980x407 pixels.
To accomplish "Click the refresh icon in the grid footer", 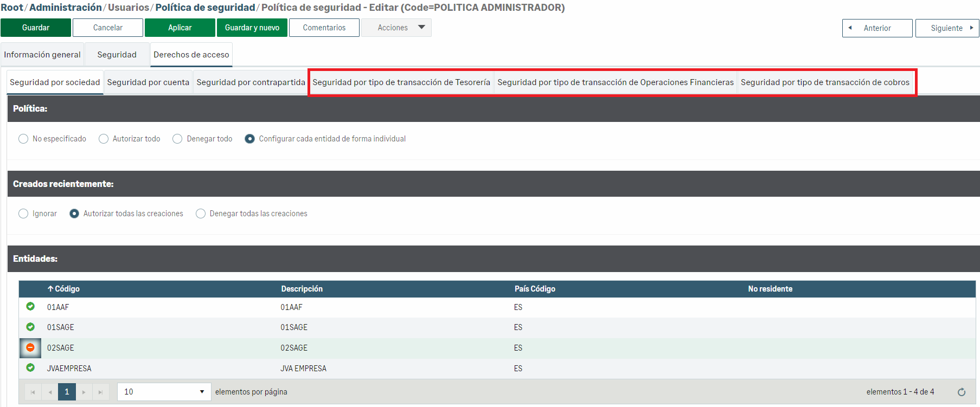I will tap(961, 392).
